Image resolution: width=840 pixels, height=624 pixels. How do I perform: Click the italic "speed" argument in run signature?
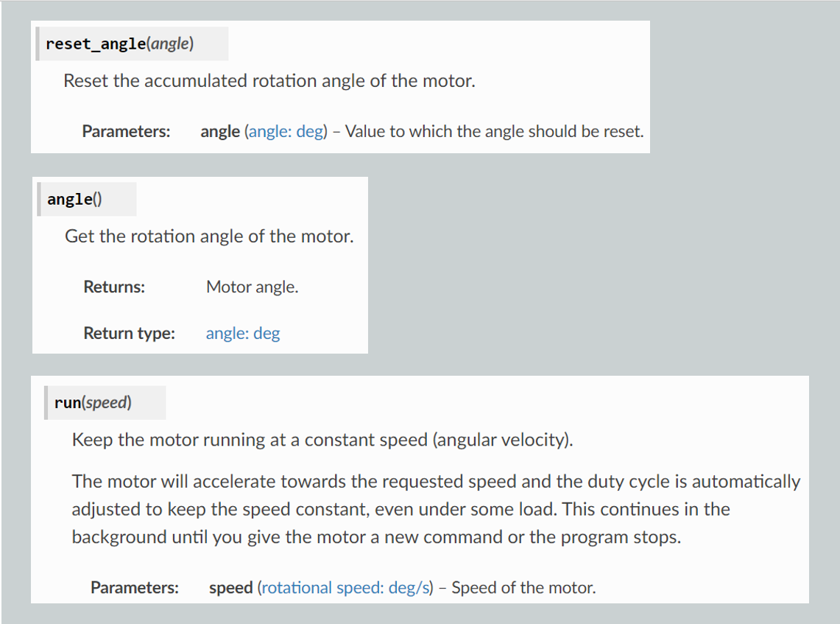click(107, 403)
